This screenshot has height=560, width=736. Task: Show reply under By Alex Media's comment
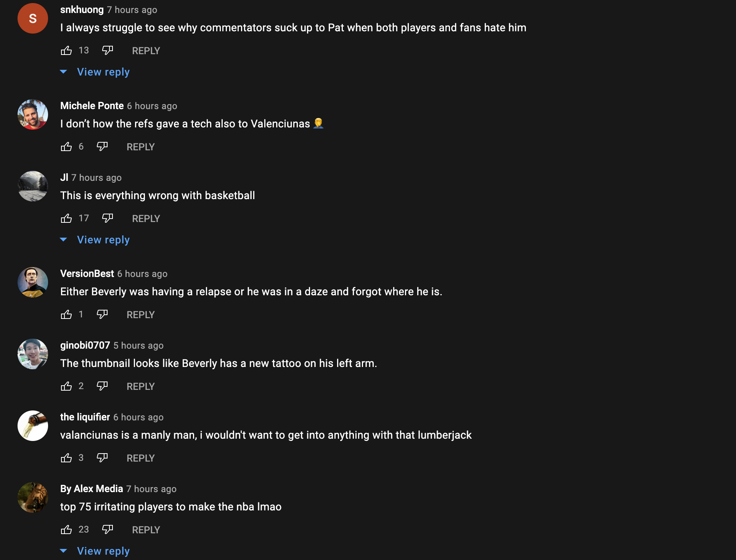(103, 551)
